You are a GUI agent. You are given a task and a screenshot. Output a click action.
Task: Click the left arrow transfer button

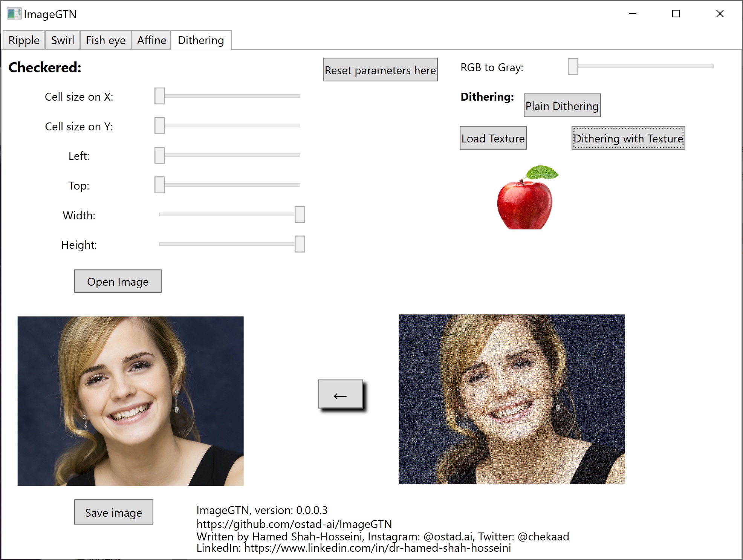(x=340, y=395)
